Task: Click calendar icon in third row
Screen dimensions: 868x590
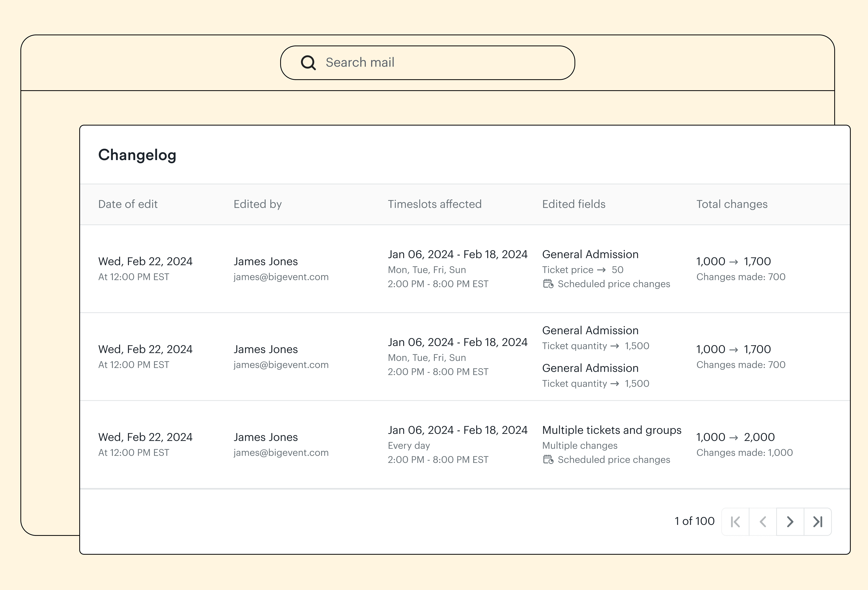Action: pyautogui.click(x=548, y=460)
